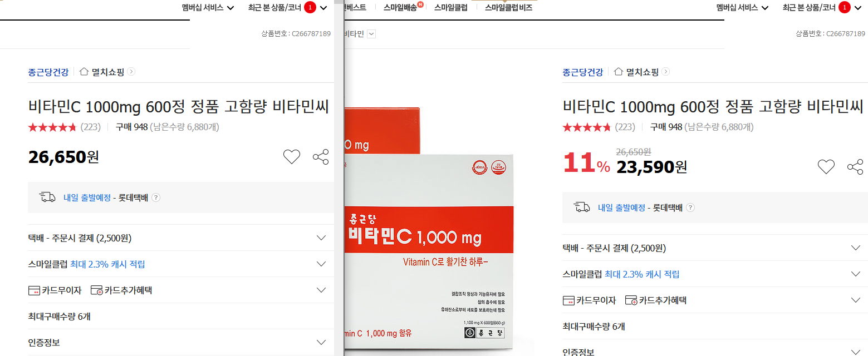Click the ? help icon after 롯데택배 on 26,650원 page
This screenshot has height=356, width=868.
[156, 197]
